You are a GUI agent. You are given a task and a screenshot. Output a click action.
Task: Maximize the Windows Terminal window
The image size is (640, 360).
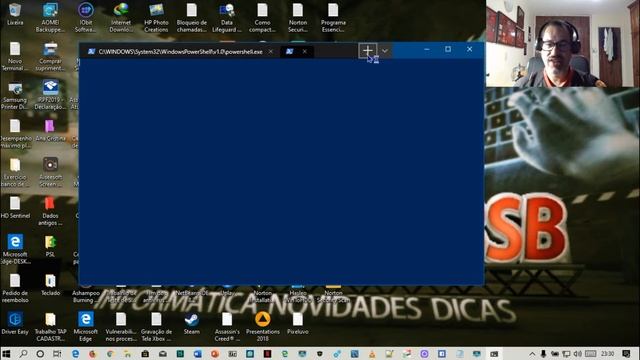pyautogui.click(x=448, y=49)
